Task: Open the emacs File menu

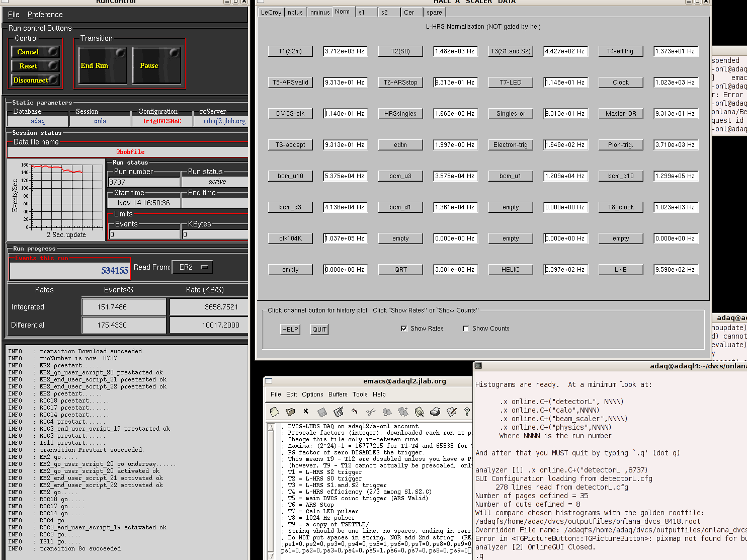Action: click(276, 394)
